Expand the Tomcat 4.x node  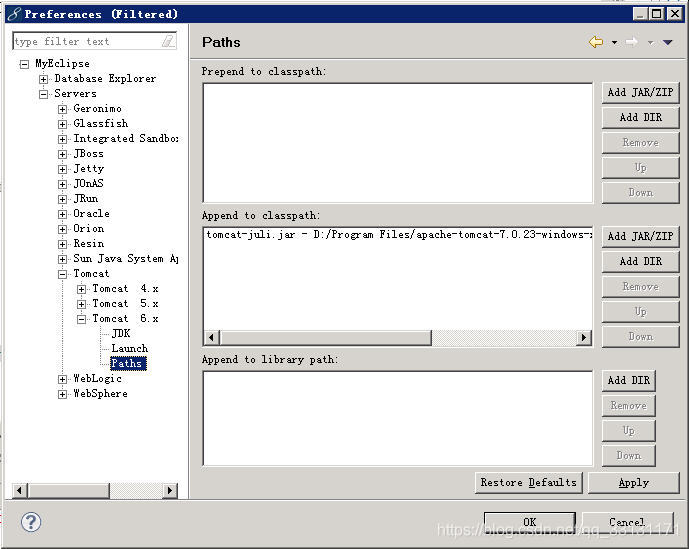[81, 289]
